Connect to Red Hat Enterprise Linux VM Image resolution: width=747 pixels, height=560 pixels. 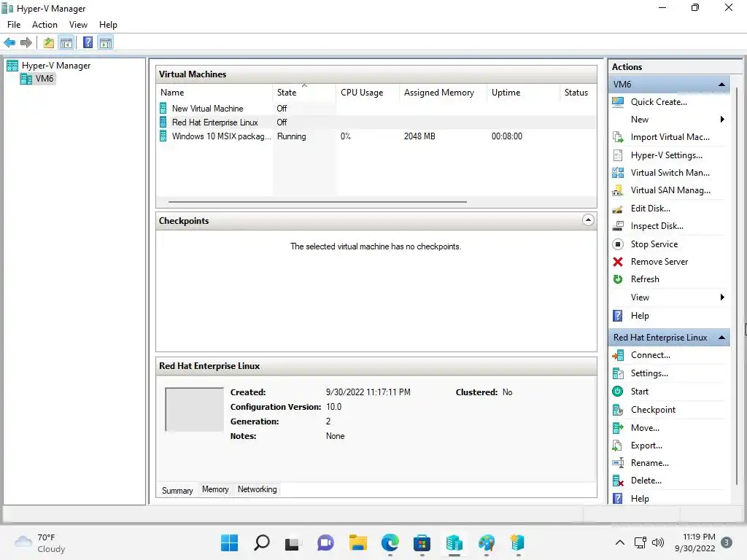pos(650,355)
